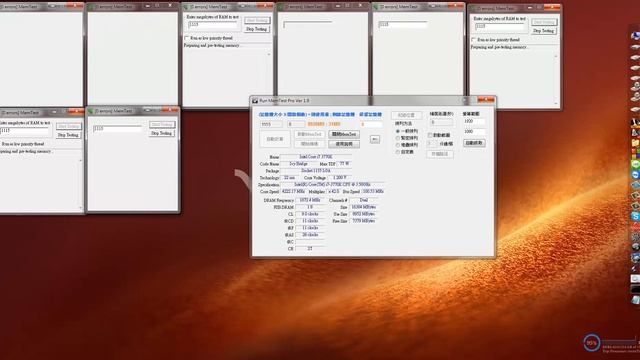Click the small arrow button beside 使用說明
Screen dimensions: 640x360
point(375,140)
